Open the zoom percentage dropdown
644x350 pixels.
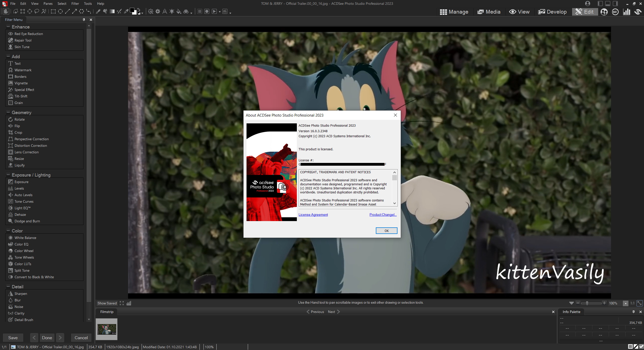pyautogui.click(x=625, y=303)
